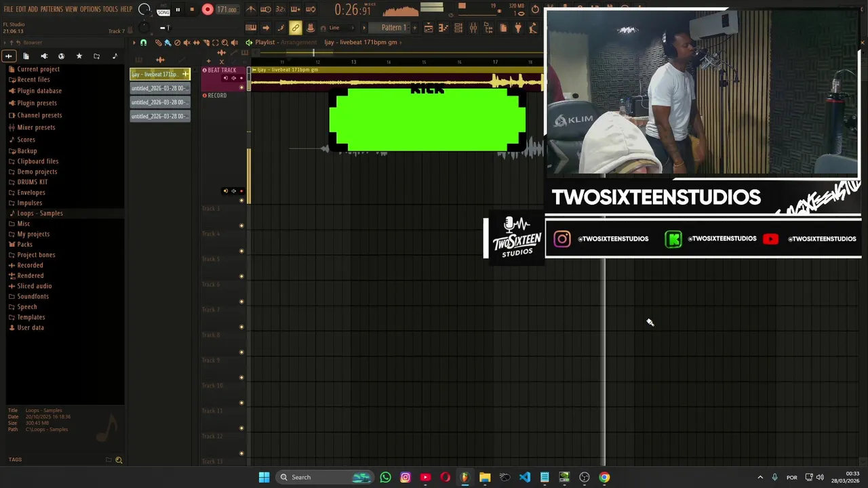The height and width of the screenshot is (488, 868).
Task: Select the Draw pencil tool in Playlist
Action: pyautogui.click(x=159, y=43)
